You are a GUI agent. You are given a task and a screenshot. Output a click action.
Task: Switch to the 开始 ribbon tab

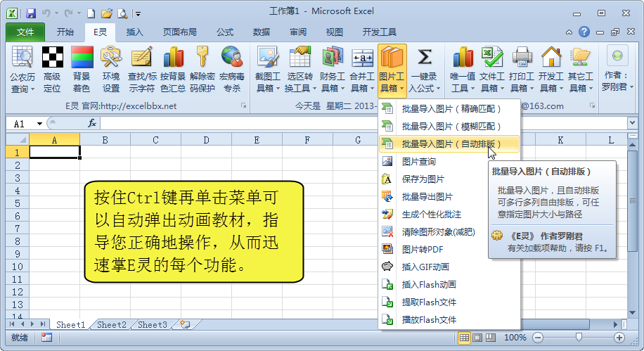coord(65,32)
